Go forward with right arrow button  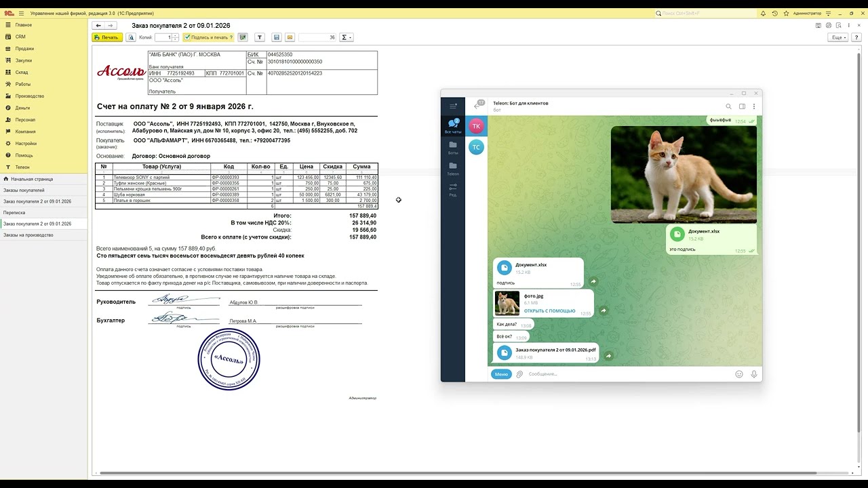(x=111, y=26)
